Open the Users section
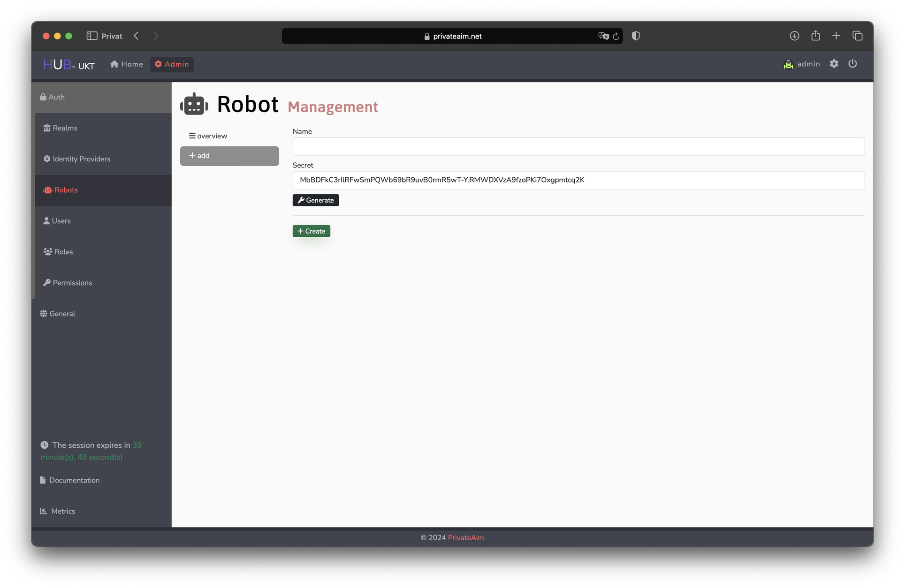 click(x=61, y=220)
